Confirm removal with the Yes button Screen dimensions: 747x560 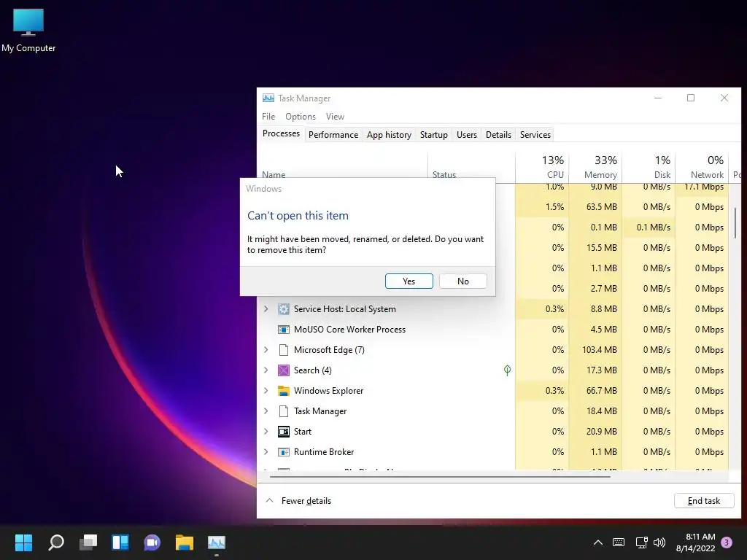coord(409,281)
